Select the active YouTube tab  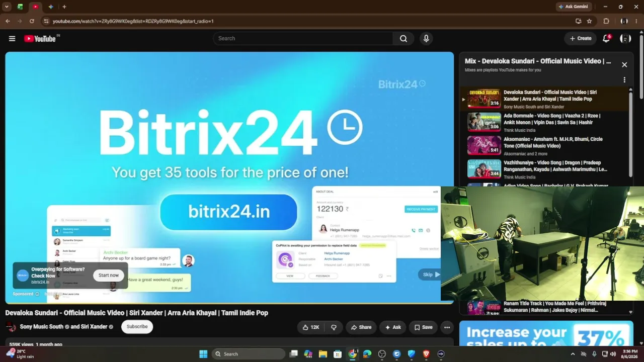(x=35, y=7)
